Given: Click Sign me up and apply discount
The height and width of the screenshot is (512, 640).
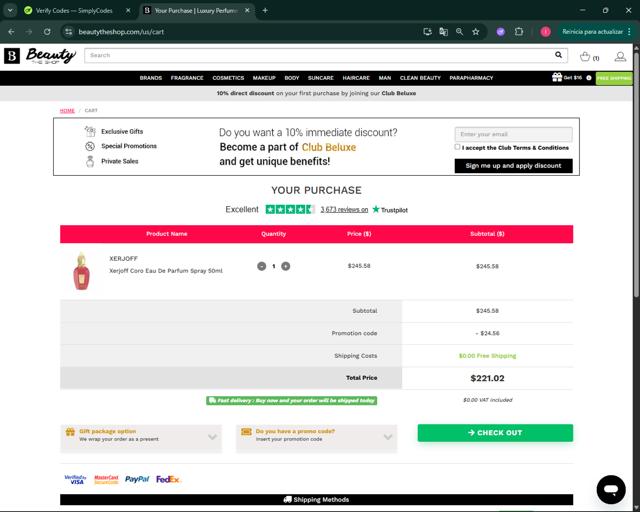Looking at the screenshot, I should (513, 166).
